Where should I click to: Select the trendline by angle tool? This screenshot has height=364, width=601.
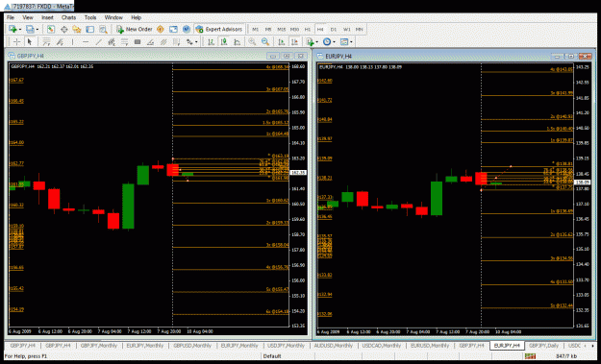click(150, 41)
